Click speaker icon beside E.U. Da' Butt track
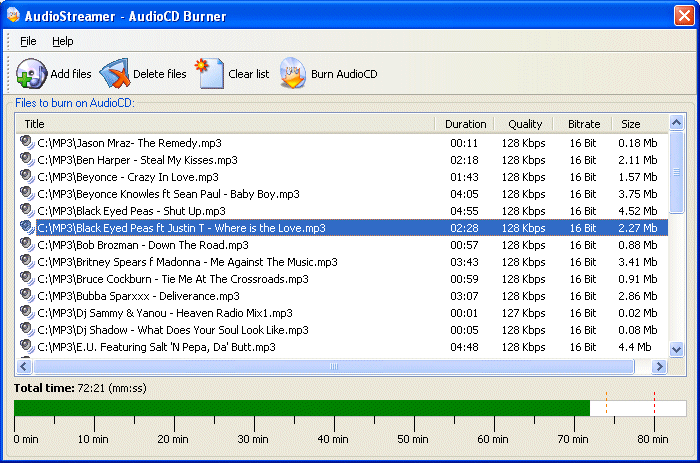 click(27, 346)
